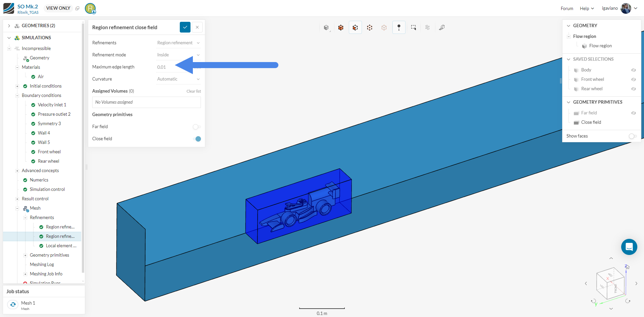Viewport: 644px width, 317px height.
Task: Open the Refinement mode dropdown
Action: click(x=178, y=55)
